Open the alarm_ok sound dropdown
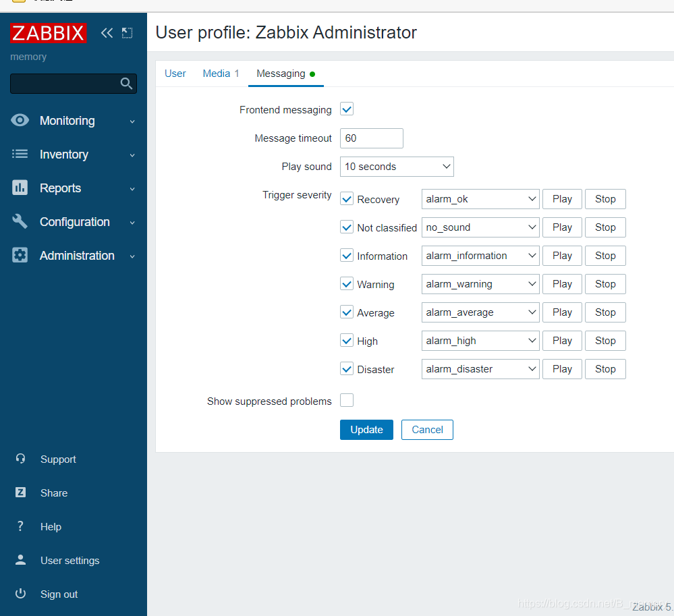Image resolution: width=674 pixels, height=616 pixels. pyautogui.click(x=480, y=199)
